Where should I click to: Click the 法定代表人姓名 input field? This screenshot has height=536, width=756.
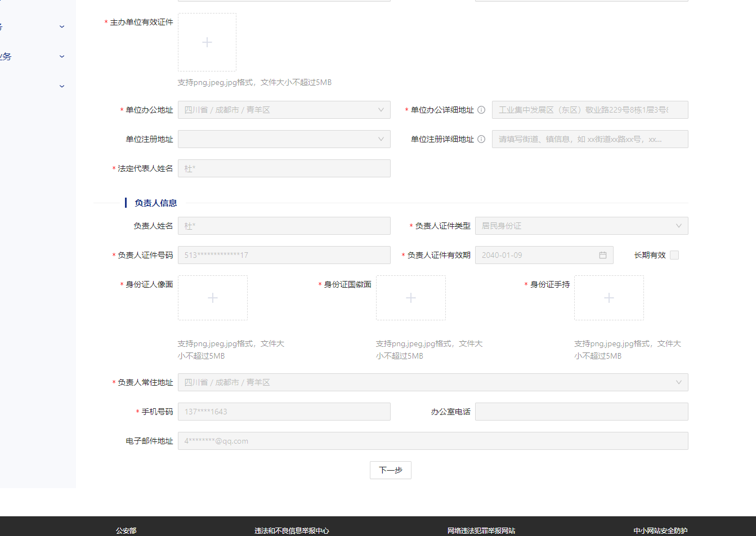coord(284,168)
